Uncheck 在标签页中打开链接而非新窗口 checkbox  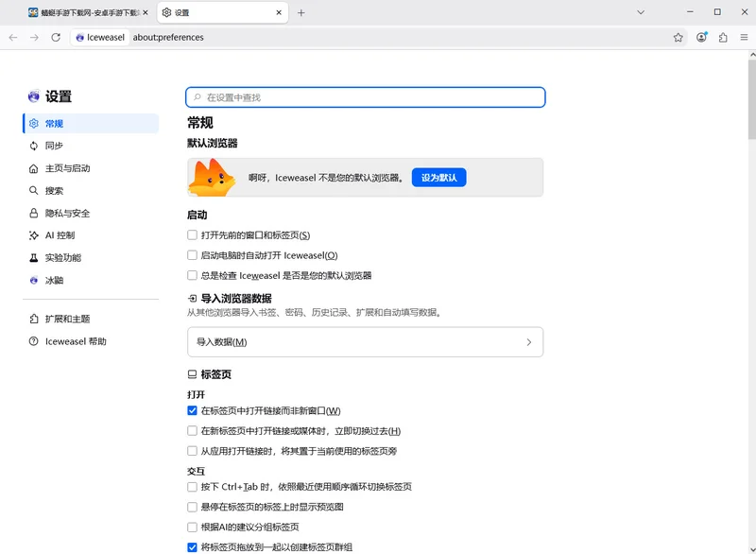point(192,411)
